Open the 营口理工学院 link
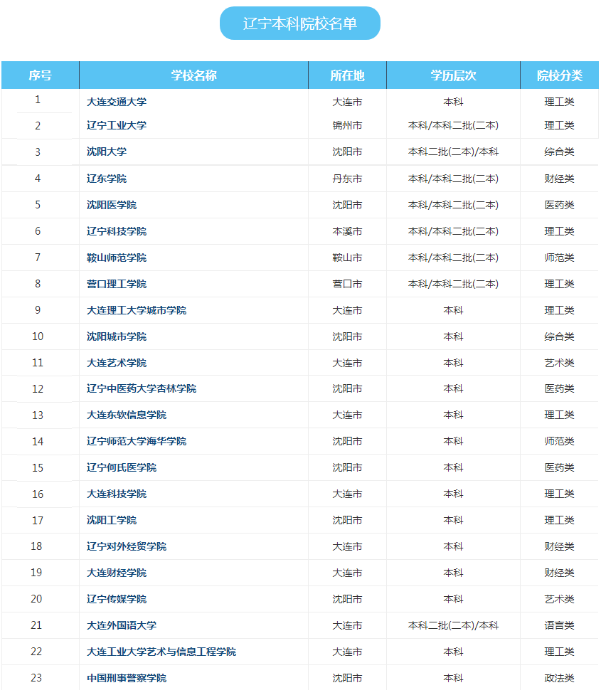The image size is (601, 700). click(117, 284)
